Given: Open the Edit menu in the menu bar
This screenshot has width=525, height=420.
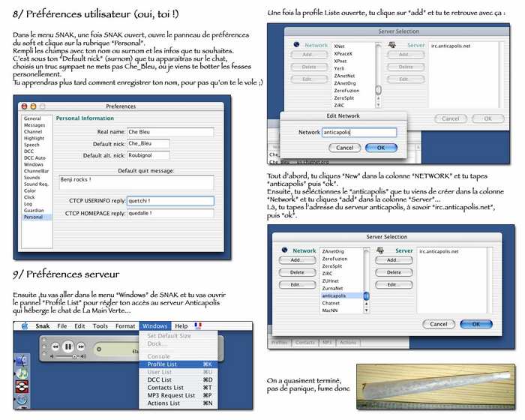Looking at the screenshot, I should [x=79, y=326].
